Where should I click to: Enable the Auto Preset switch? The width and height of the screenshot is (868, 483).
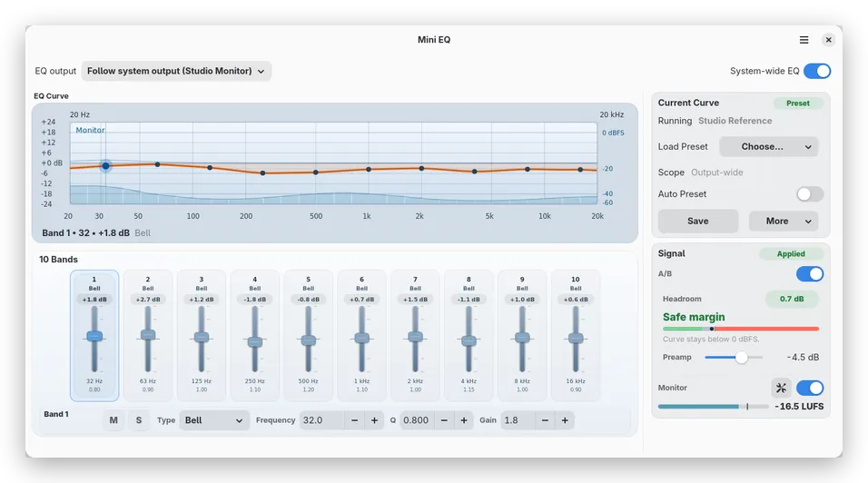(x=810, y=194)
